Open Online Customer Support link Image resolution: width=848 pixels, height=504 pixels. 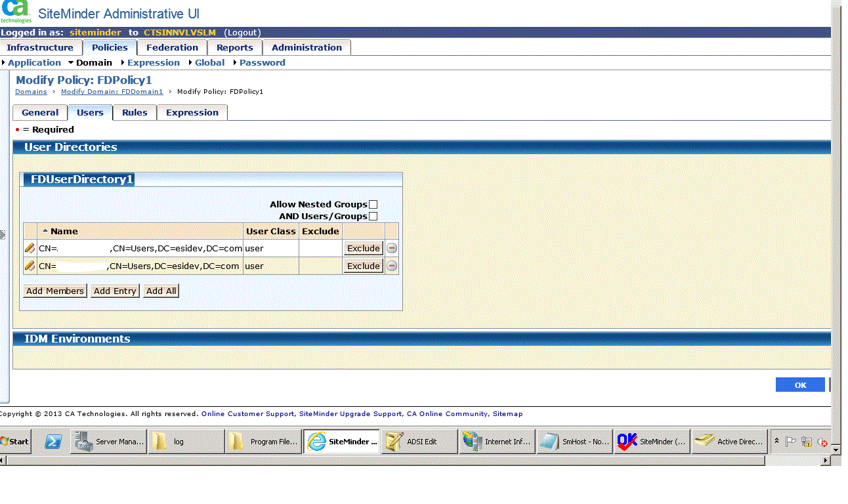coord(248,414)
